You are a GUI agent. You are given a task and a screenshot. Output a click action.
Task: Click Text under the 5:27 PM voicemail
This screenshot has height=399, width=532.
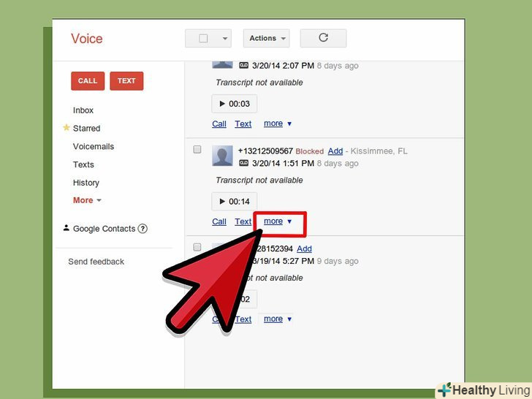point(243,319)
